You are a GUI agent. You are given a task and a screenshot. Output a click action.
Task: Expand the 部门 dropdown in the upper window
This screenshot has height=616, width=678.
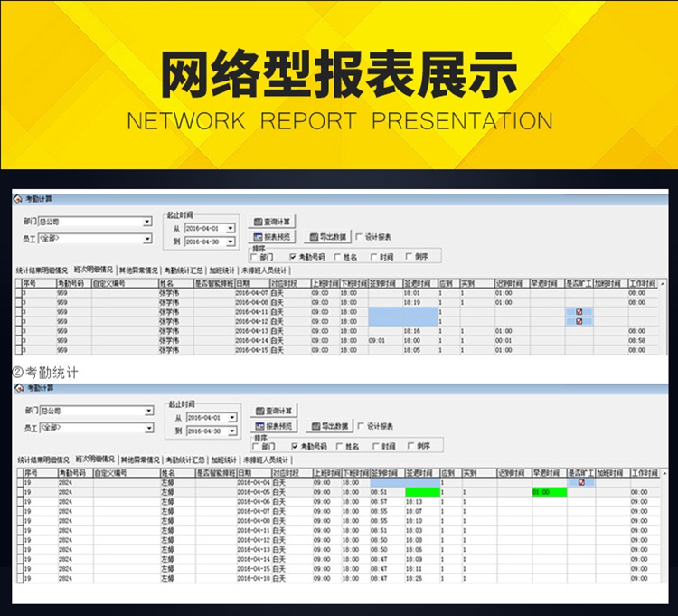pyautogui.click(x=147, y=222)
